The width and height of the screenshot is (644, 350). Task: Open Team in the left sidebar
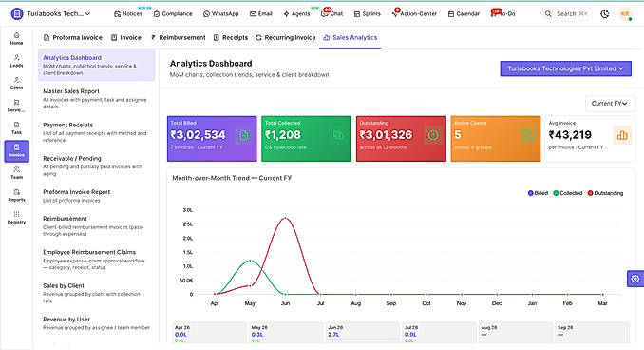point(16,173)
